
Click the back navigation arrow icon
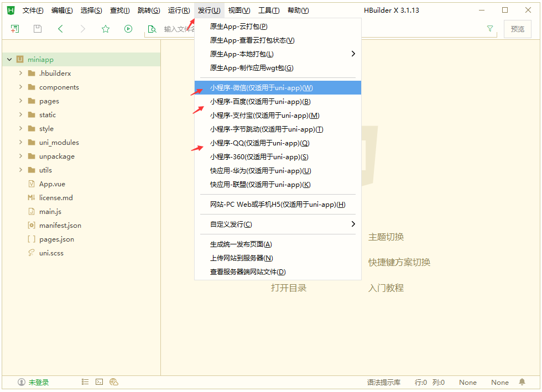[x=60, y=29]
